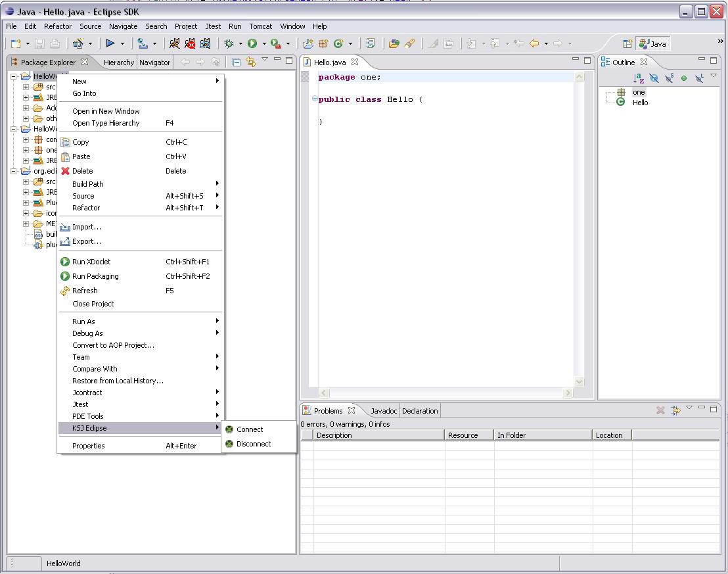
Task: Choose Connect from KSJ Eclipse submenu
Action: [259, 429]
